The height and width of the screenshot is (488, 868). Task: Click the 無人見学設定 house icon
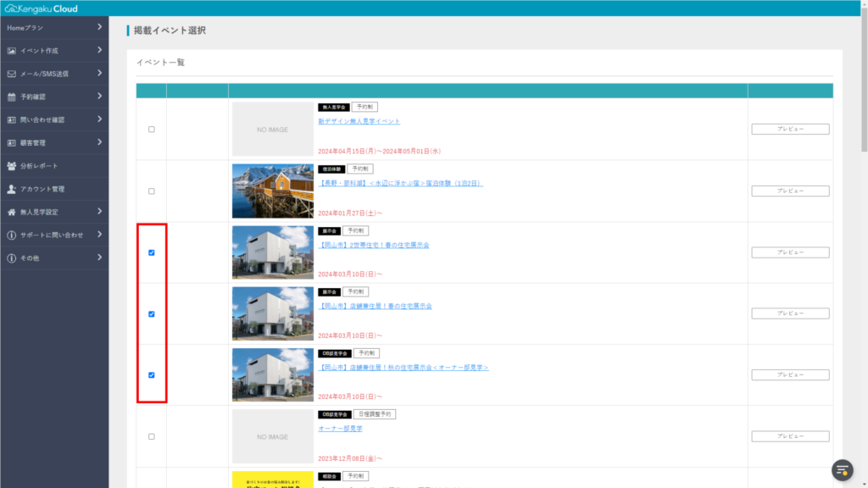[x=12, y=212]
